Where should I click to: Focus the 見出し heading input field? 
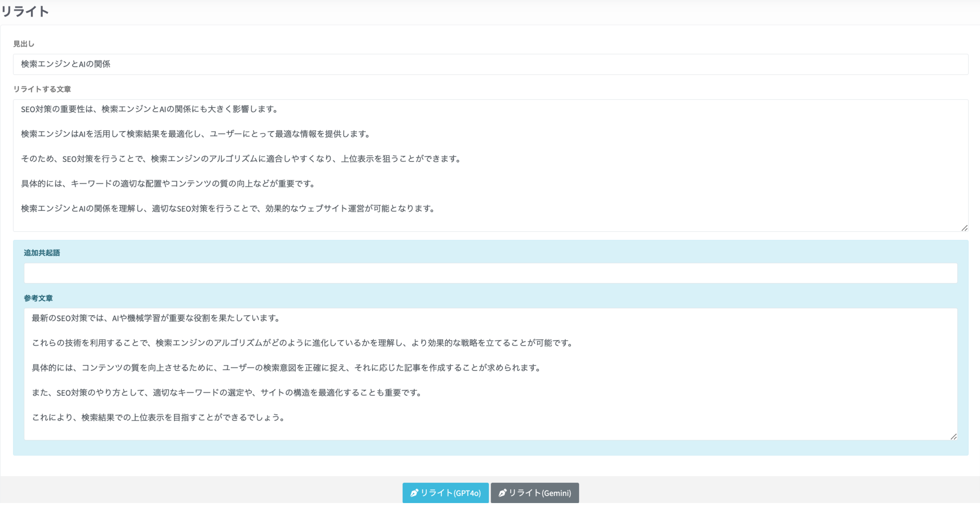tap(490, 64)
